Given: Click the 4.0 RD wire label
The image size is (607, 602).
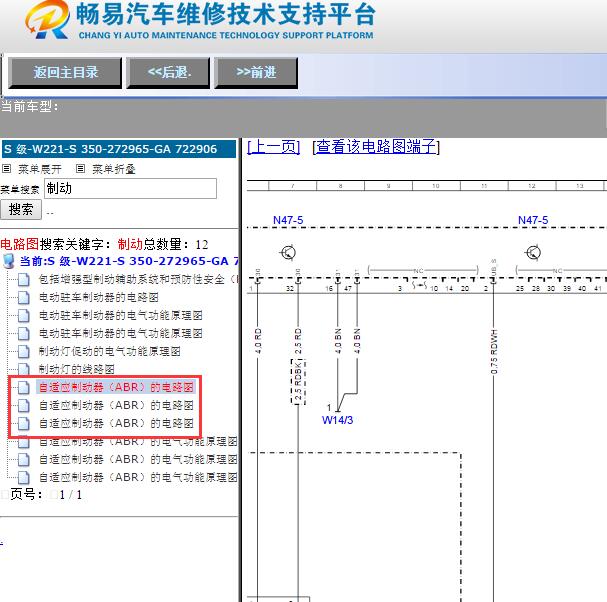Looking at the screenshot, I should tap(258, 341).
